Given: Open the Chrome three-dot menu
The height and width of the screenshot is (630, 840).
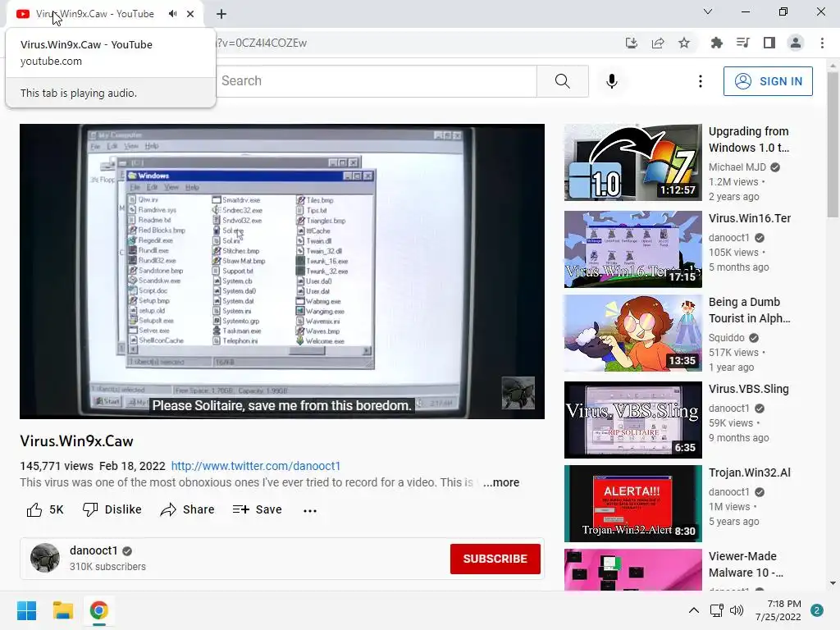Looking at the screenshot, I should [822, 43].
